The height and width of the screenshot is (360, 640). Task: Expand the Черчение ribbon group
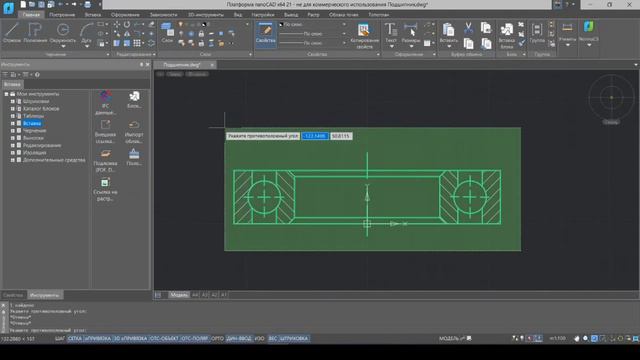point(108,54)
